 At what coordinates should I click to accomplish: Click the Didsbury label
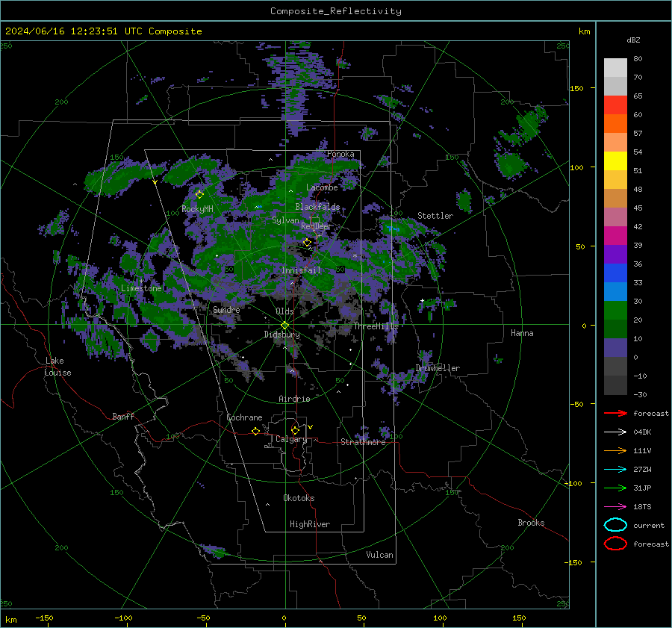tap(281, 335)
